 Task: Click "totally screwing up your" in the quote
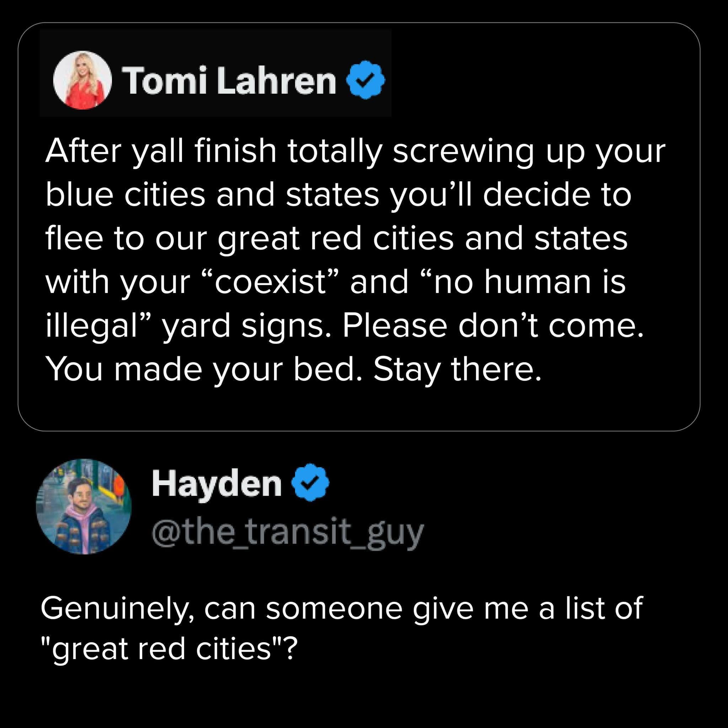(x=476, y=151)
